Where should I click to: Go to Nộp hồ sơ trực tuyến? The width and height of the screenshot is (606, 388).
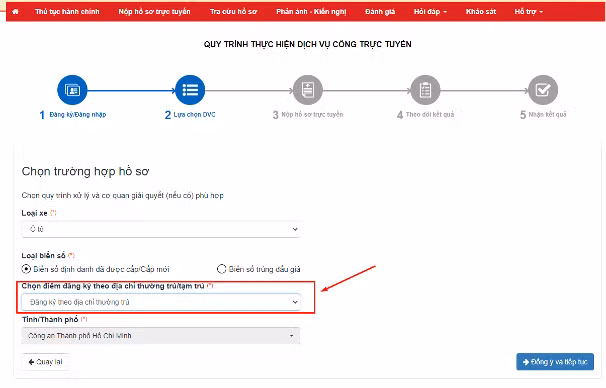click(154, 12)
